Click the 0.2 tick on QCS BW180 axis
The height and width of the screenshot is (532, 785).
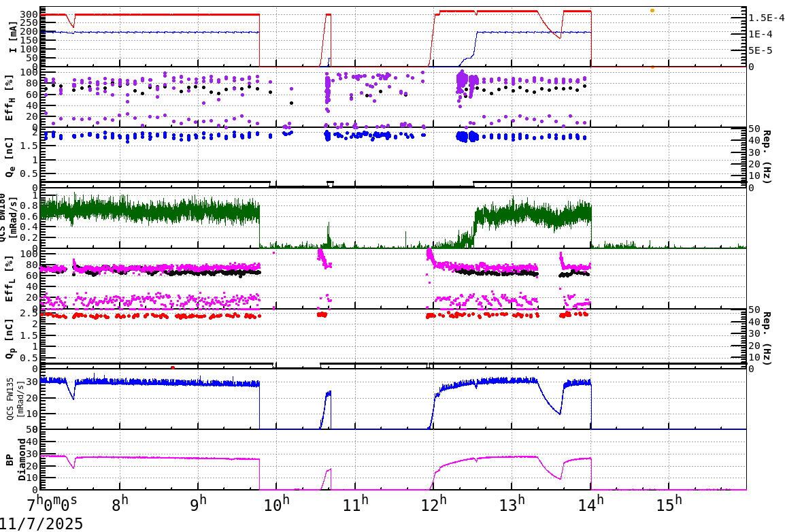(29, 238)
